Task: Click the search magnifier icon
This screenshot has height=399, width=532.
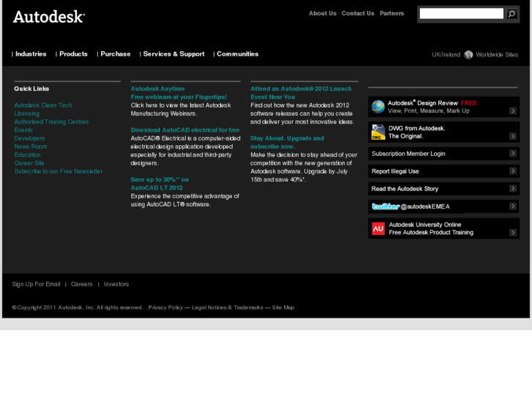Action: coord(512,14)
